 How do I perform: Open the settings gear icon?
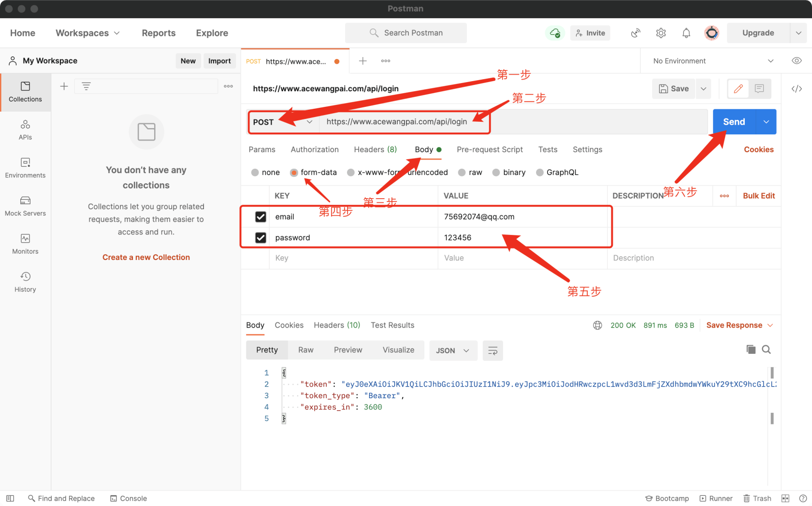tap(661, 33)
